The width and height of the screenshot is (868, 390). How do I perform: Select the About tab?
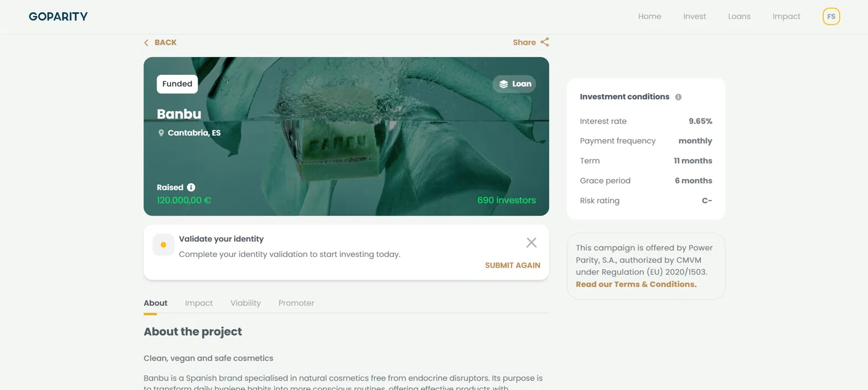point(156,303)
